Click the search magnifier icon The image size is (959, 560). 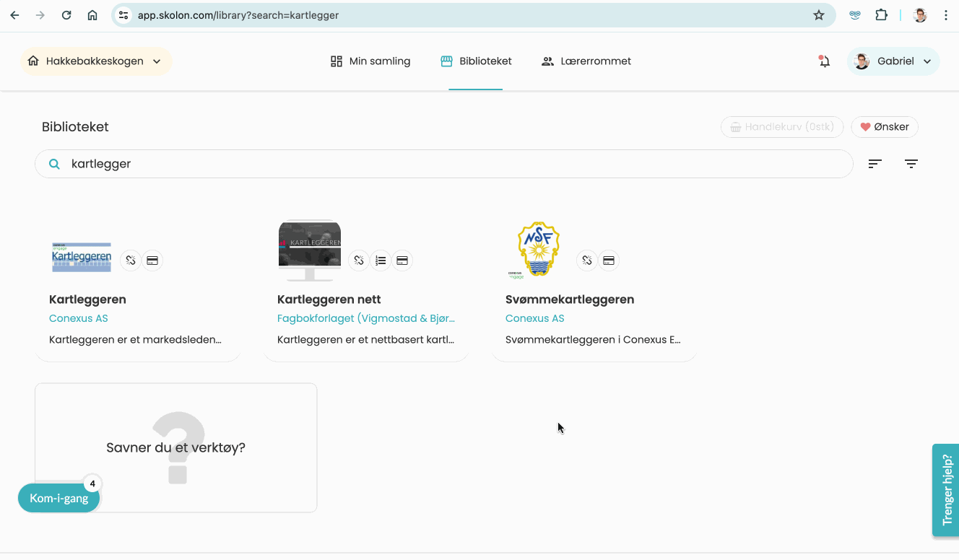(54, 164)
